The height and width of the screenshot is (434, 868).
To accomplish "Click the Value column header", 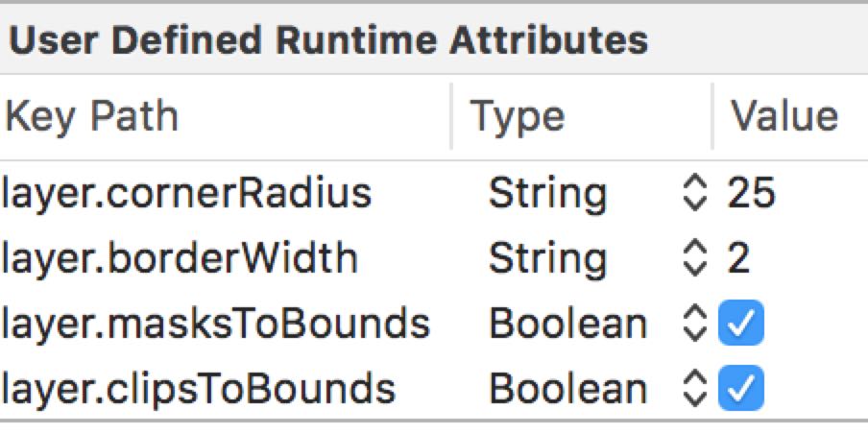I will 784,116.
